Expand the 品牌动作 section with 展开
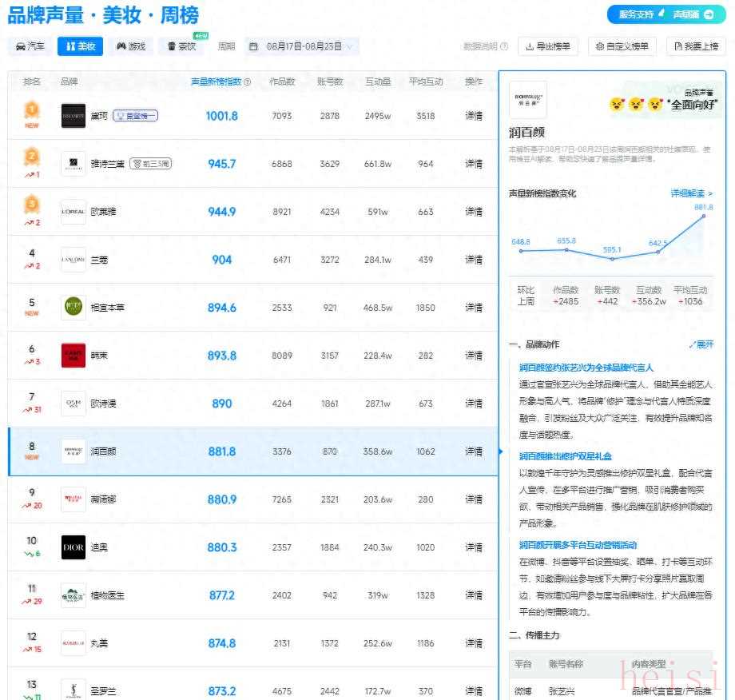Image resolution: width=735 pixels, height=700 pixels. tap(701, 344)
